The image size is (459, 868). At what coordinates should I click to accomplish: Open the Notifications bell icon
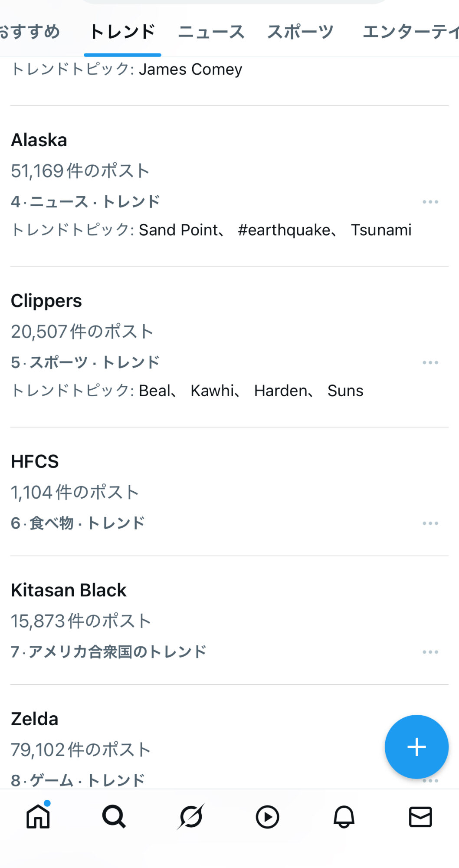tap(344, 817)
